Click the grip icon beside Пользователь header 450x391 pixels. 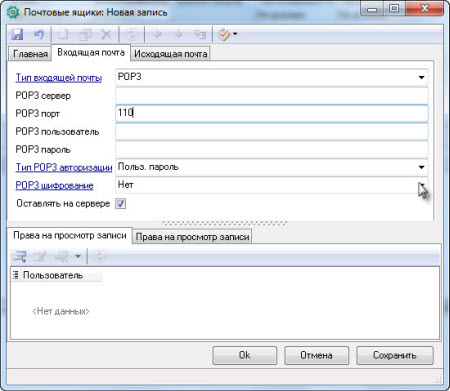tap(16, 275)
